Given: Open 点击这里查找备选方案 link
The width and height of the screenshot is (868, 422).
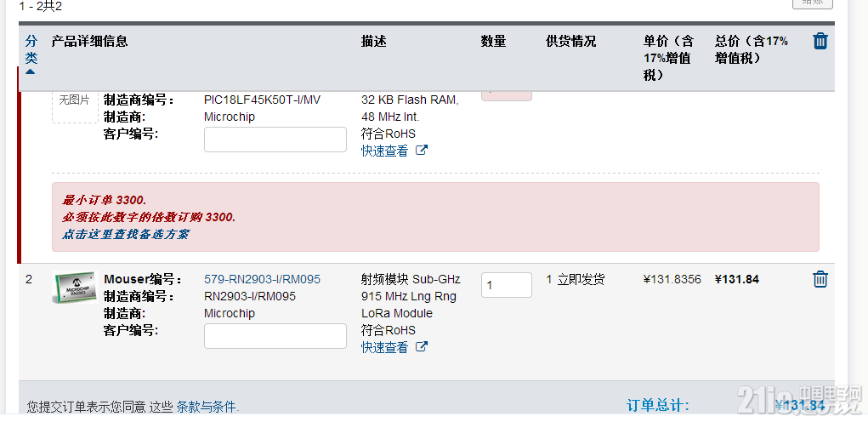Looking at the screenshot, I should 125,234.
